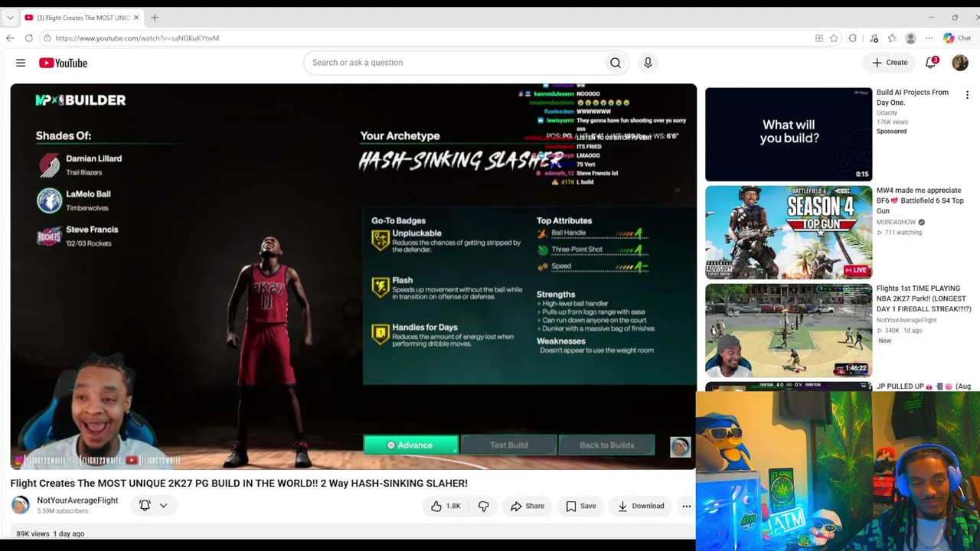Click '5.59M subscribers' text

(62, 511)
